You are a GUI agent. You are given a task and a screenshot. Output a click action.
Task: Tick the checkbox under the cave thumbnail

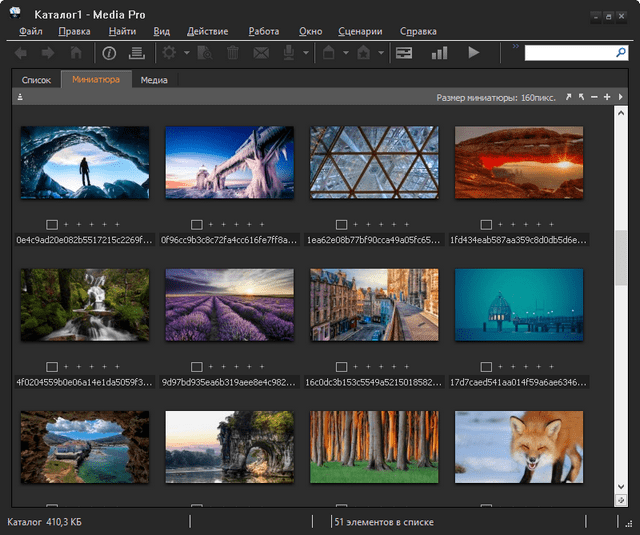tap(52, 224)
